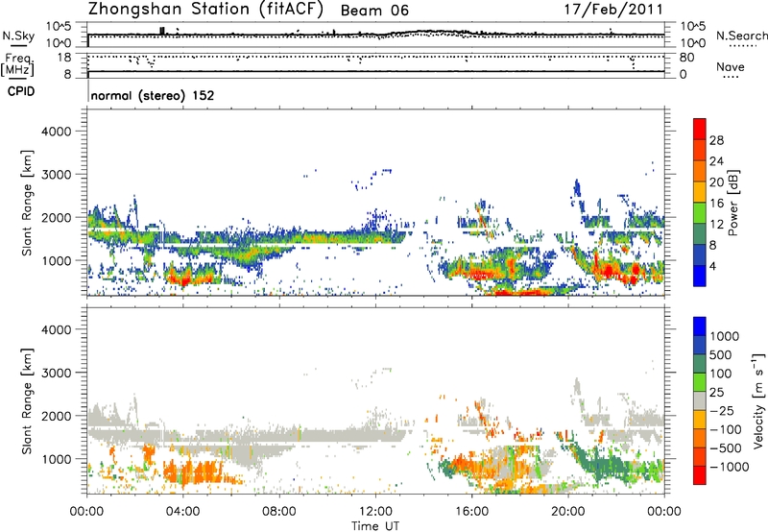Click the 'Beam 06' label
This screenshot has height=532, width=768.
(374, 11)
